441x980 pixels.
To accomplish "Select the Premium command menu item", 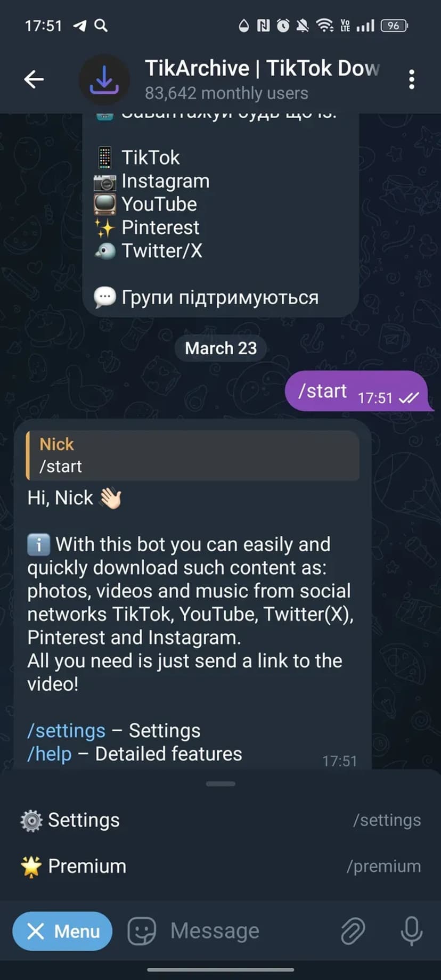I will pos(220,866).
